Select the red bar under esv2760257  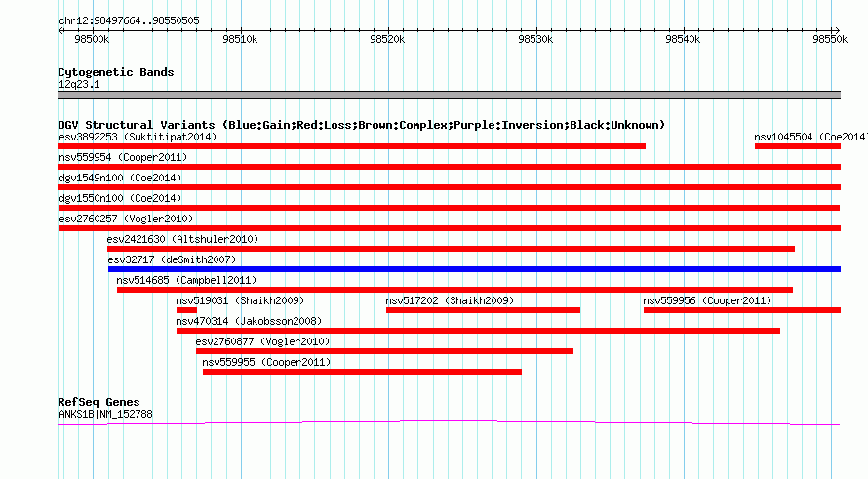click(x=450, y=228)
